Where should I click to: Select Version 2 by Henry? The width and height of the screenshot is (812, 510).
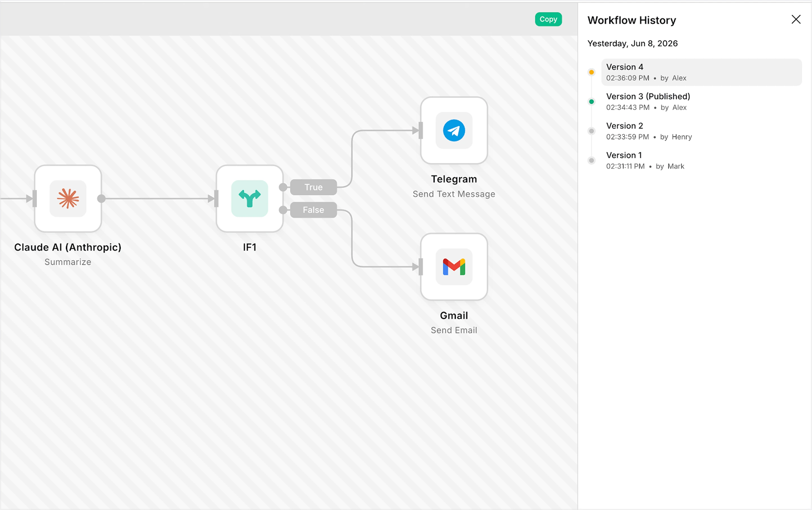(701, 131)
